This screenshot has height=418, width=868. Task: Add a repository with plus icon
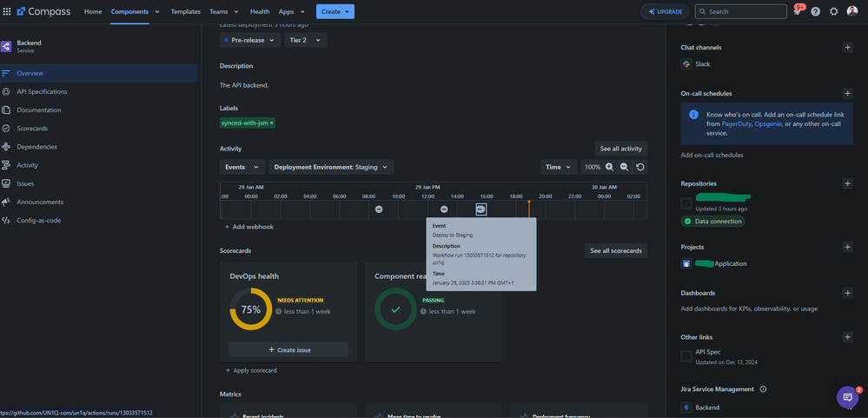pyautogui.click(x=847, y=183)
